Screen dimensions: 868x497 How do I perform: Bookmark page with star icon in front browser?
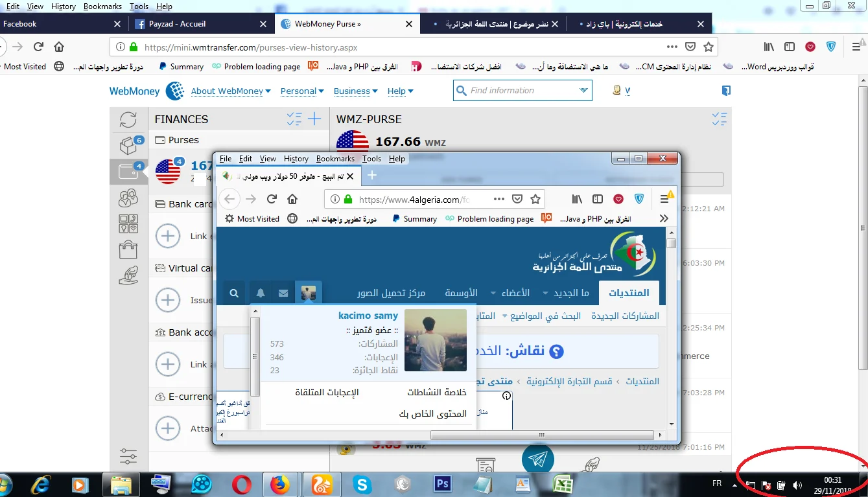tap(535, 200)
